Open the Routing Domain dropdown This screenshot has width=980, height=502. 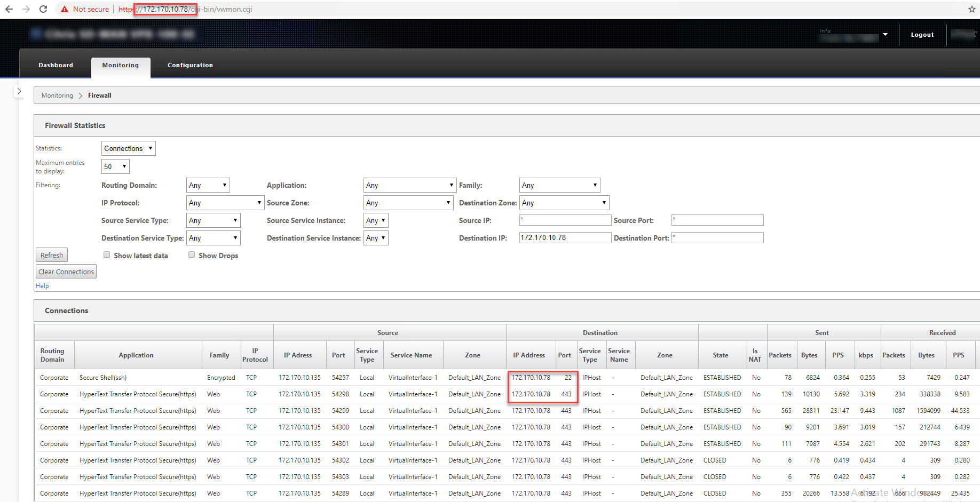pyautogui.click(x=208, y=185)
